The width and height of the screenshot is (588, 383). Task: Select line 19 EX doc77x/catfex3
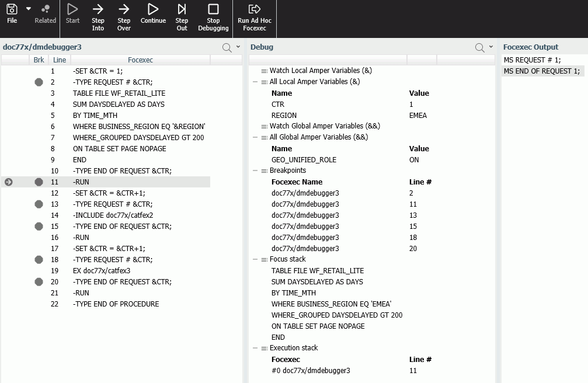click(x=102, y=270)
